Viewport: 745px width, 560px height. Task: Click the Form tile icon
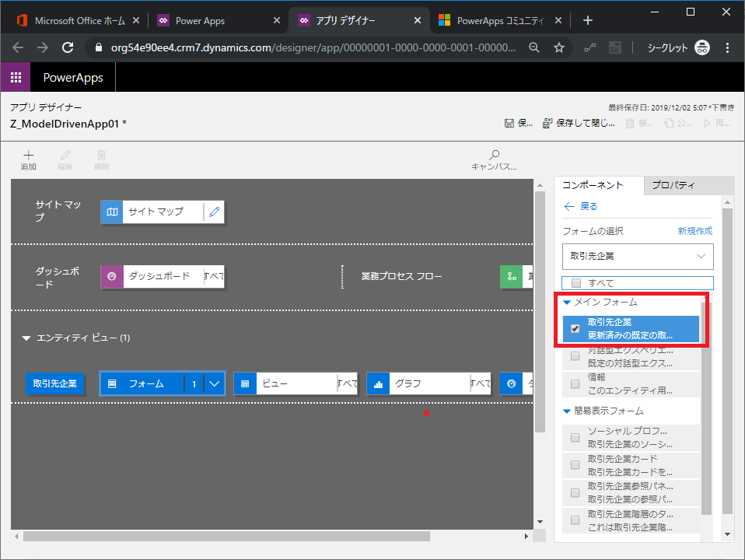(112, 383)
